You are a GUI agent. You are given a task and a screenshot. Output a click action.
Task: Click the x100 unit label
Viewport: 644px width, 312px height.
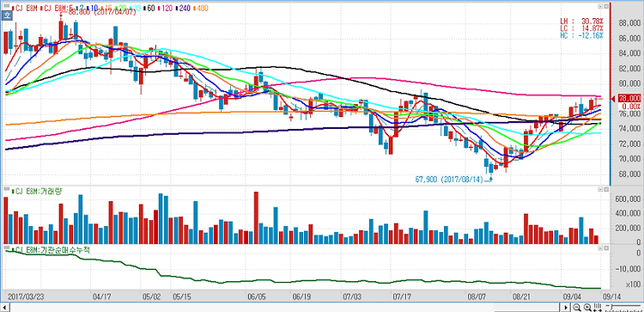pyautogui.click(x=633, y=284)
